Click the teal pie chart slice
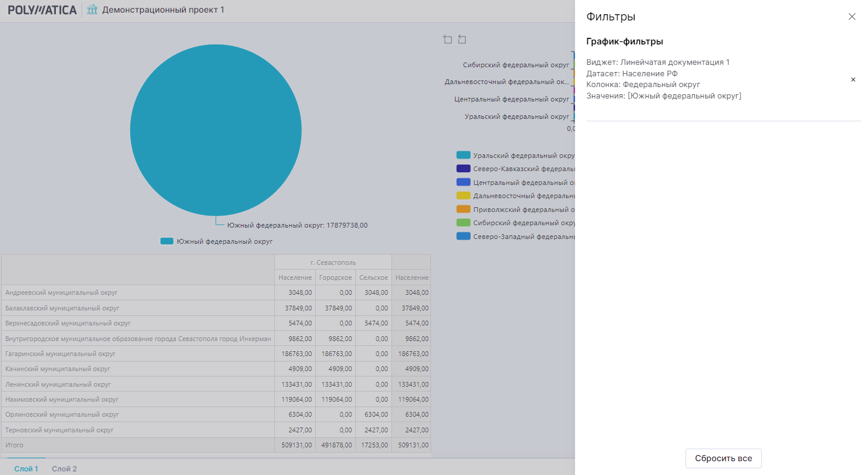 (x=215, y=130)
